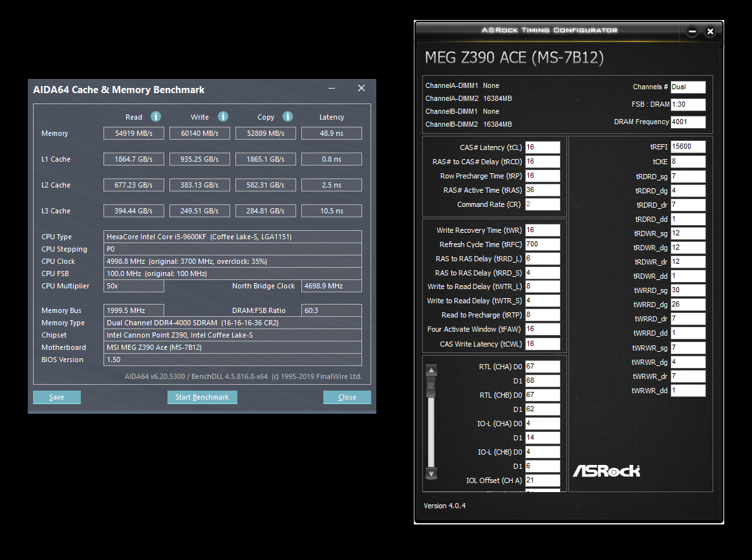This screenshot has width=752, height=560.
Task: Select the tWRWR_dd field
Action: [688, 391]
